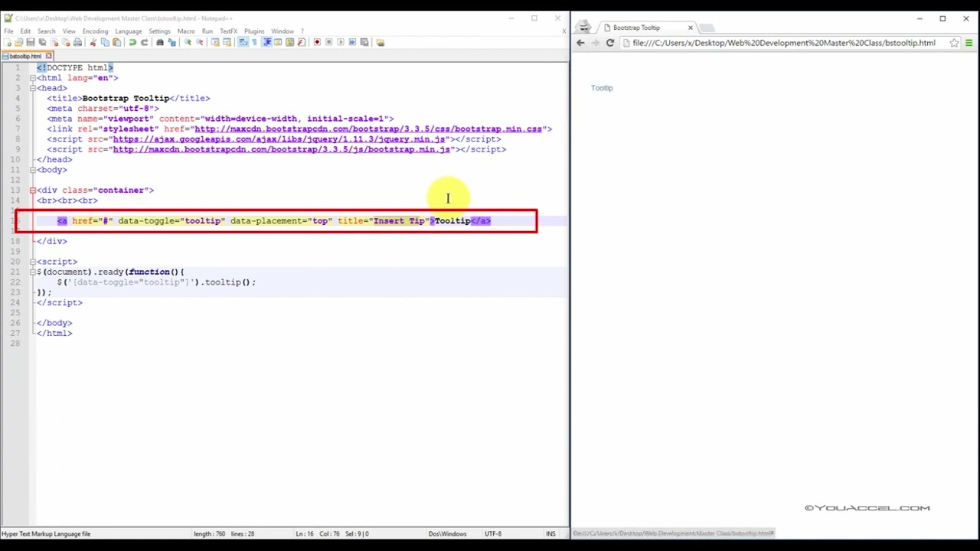Collapse the div container fold on line 13
This screenshot has width=980, height=551.
click(x=33, y=190)
